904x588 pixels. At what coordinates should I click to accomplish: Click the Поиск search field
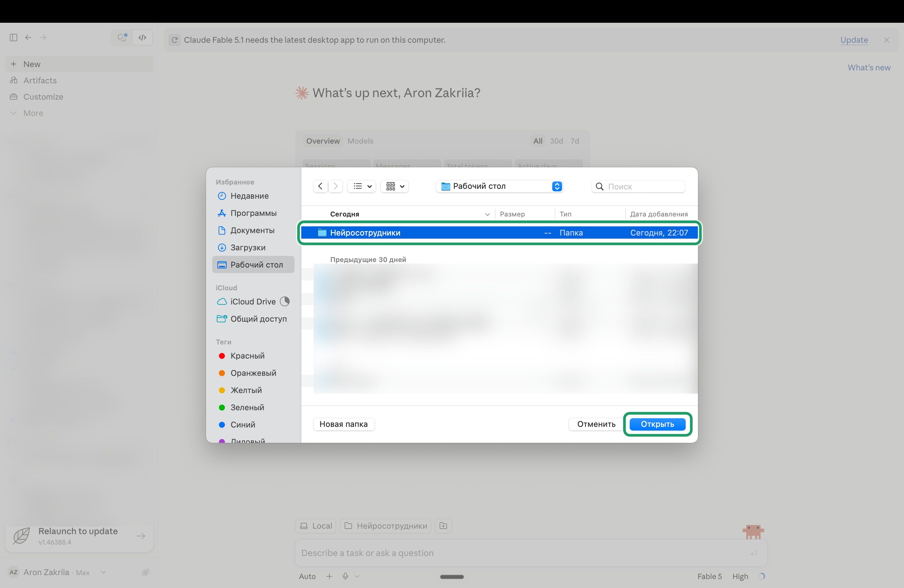point(638,186)
